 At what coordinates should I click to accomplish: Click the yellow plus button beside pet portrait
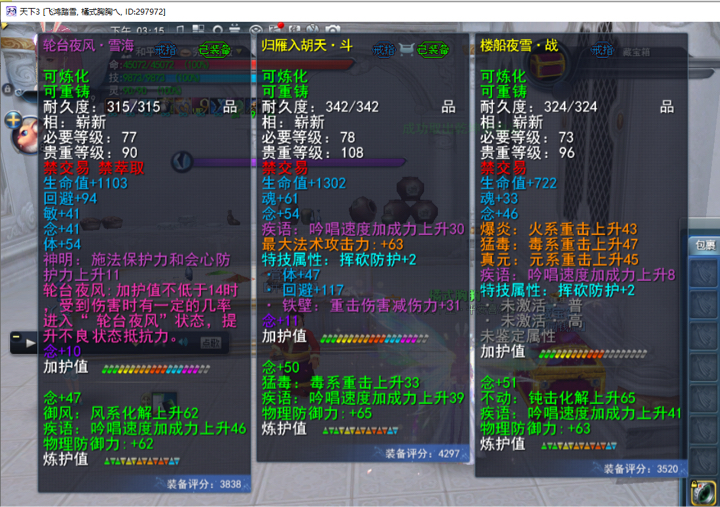13,120
